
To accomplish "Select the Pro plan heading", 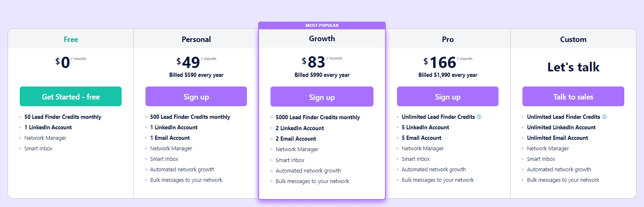I will (x=448, y=39).
